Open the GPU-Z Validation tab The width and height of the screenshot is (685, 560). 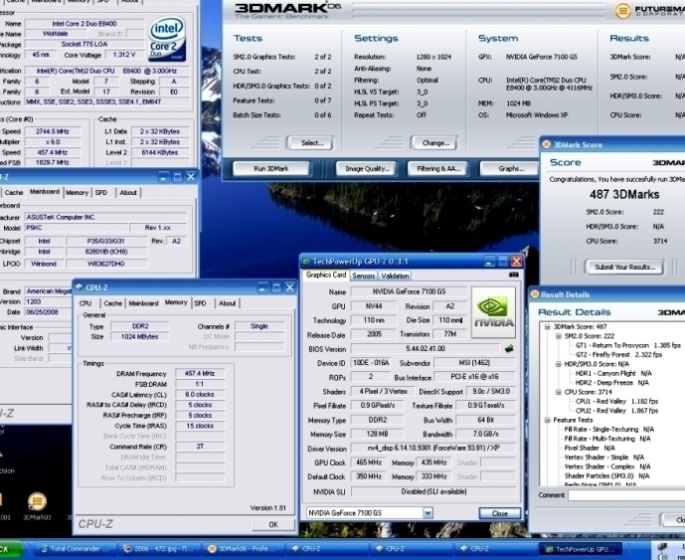(x=395, y=276)
